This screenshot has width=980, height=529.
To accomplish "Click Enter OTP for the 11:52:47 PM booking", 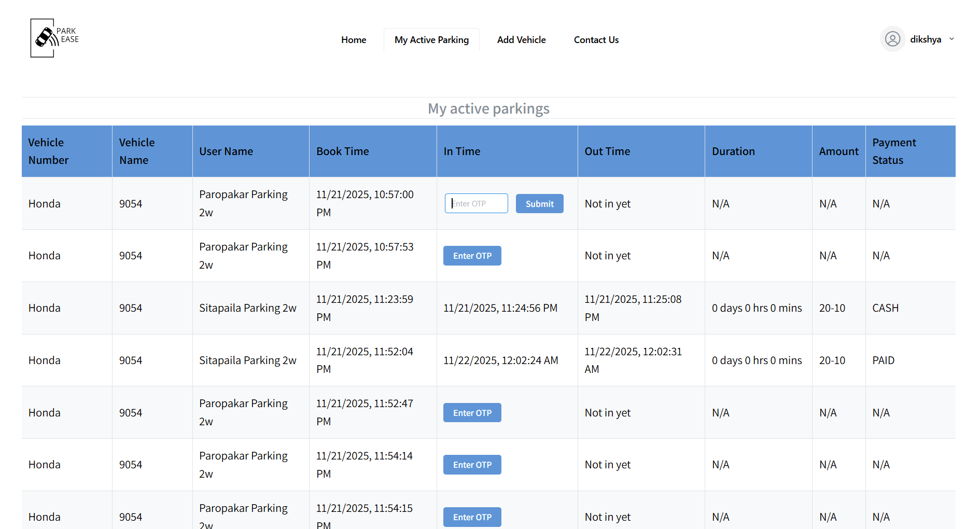I will [x=472, y=412].
